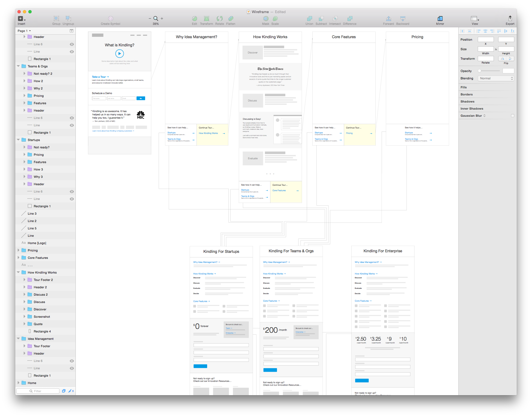532x417 pixels.
Task: Collapse the How Kindling Works group
Action: (x=18, y=272)
